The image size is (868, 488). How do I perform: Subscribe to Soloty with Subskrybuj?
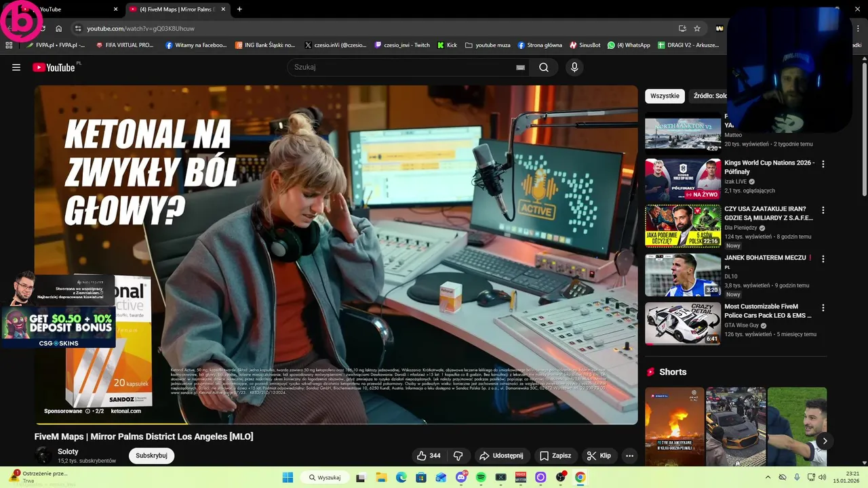(x=151, y=455)
